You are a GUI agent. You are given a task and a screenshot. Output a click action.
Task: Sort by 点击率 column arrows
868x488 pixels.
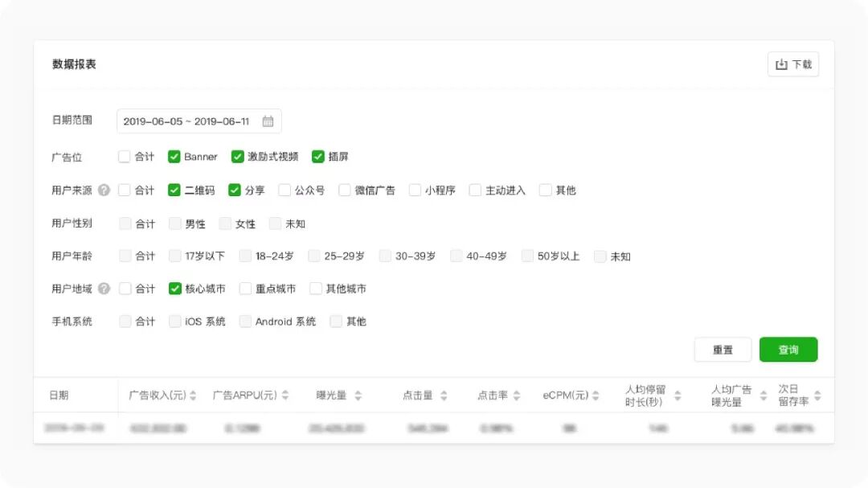tap(517, 396)
